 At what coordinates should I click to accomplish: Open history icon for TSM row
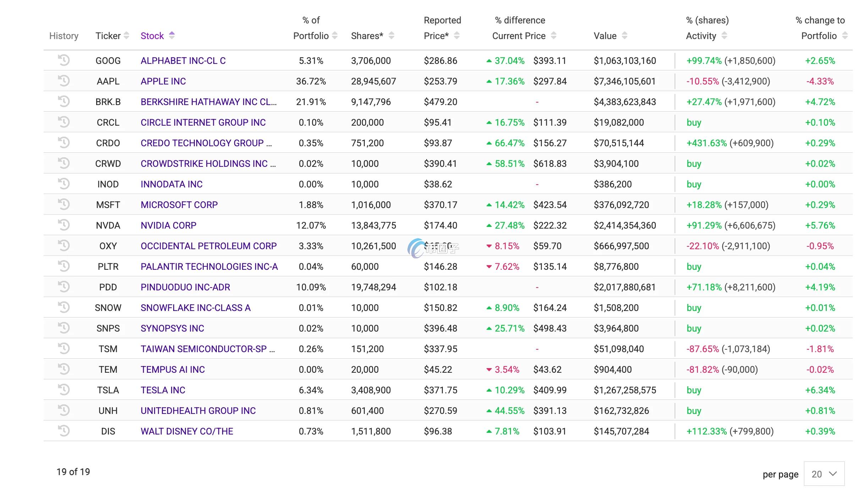tap(64, 348)
